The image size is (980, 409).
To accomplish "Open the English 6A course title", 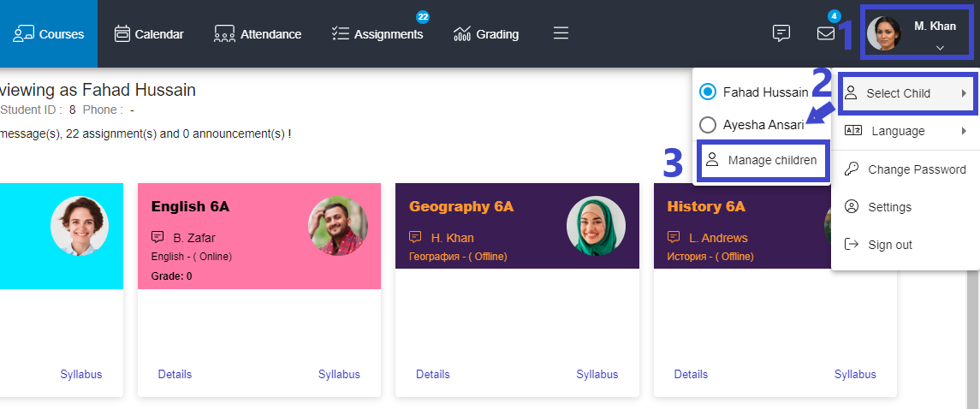I will pos(190,207).
